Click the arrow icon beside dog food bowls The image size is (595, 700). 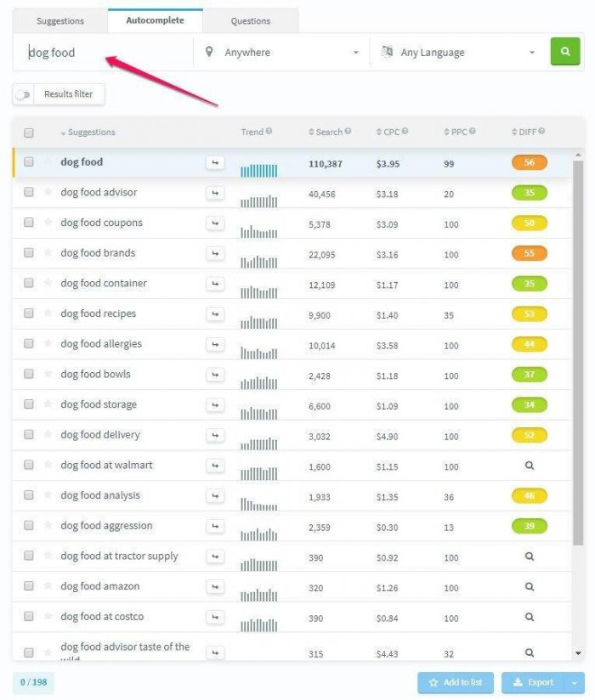click(x=215, y=375)
